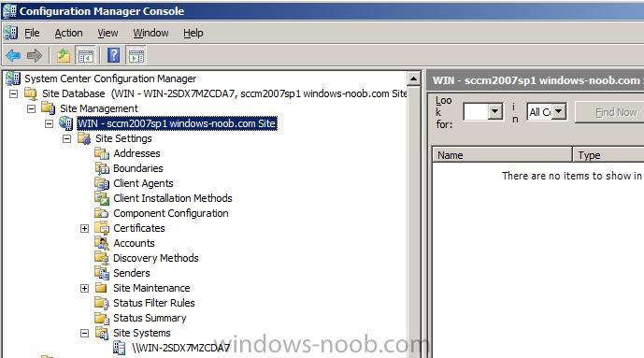Viewport: 644px width, 358px height.
Task: Click the Site Maintenance folder icon
Action: click(102, 288)
